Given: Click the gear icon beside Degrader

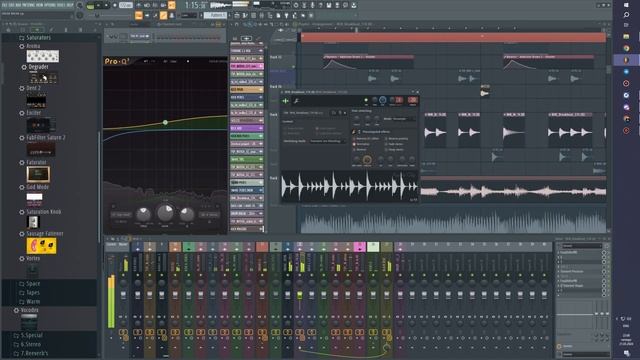Looking at the screenshot, I should [x=24, y=67].
